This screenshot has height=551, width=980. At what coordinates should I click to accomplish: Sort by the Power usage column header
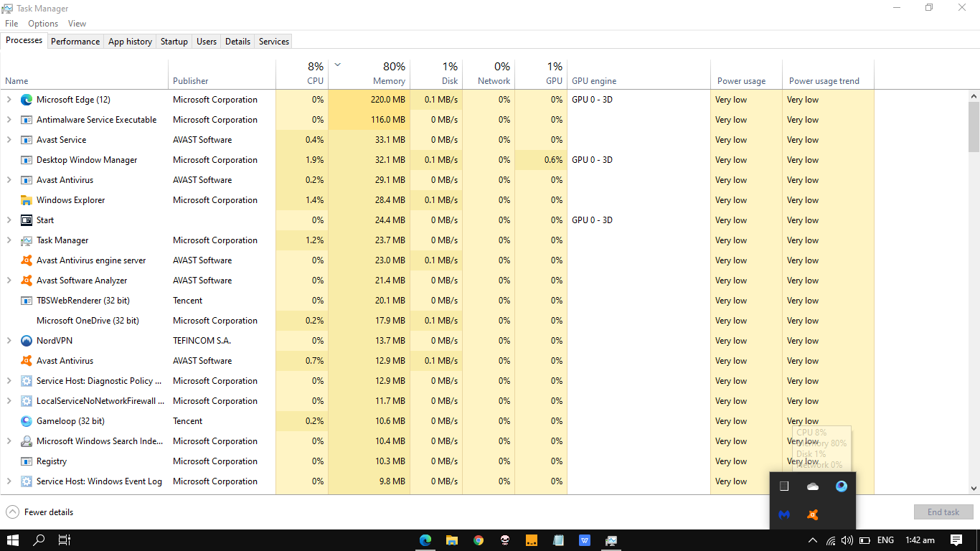point(747,75)
